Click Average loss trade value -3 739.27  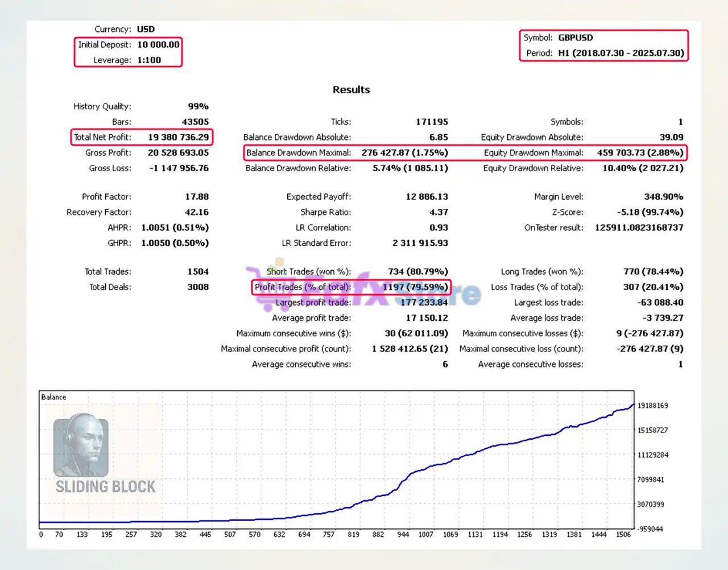click(x=663, y=318)
